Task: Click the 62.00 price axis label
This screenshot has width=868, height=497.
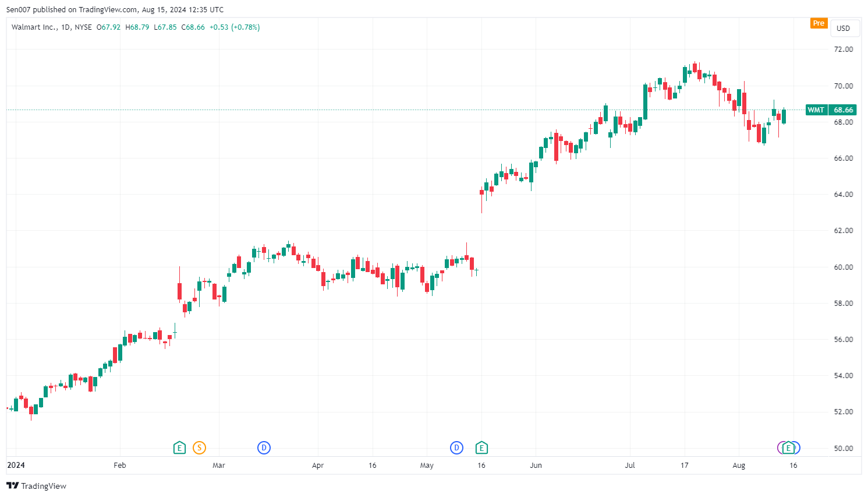Action: tap(844, 230)
